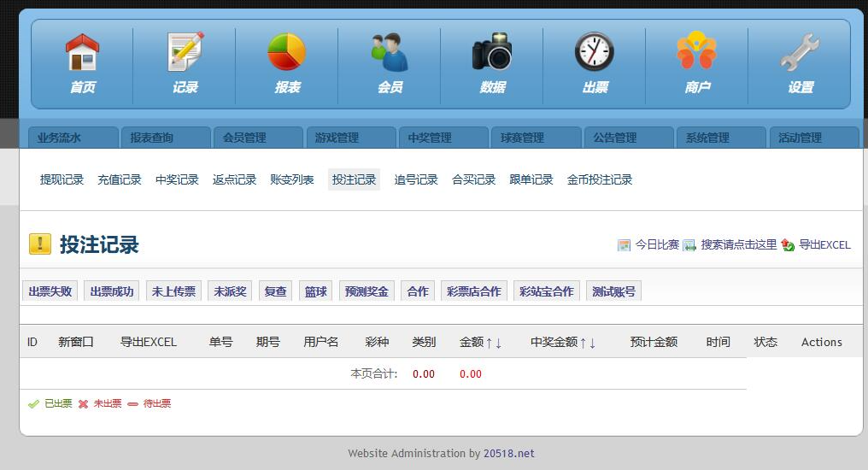Click 导出EXCEL link at top right
Viewport: 868px width, 470px height.
824,244
